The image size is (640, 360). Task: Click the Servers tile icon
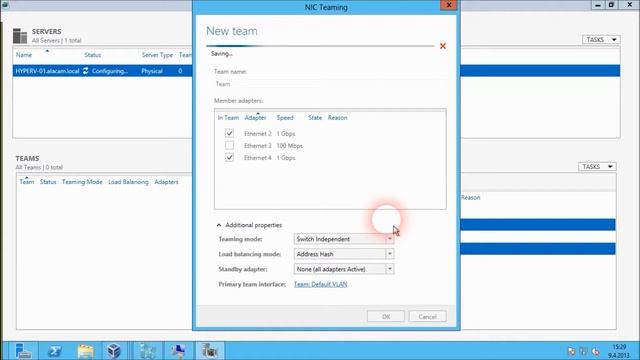pyautogui.click(x=20, y=36)
